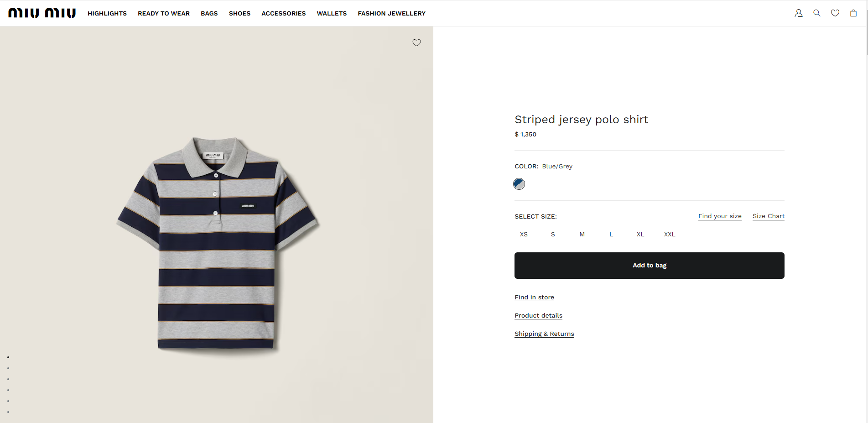Open the Bags menu

point(209,14)
